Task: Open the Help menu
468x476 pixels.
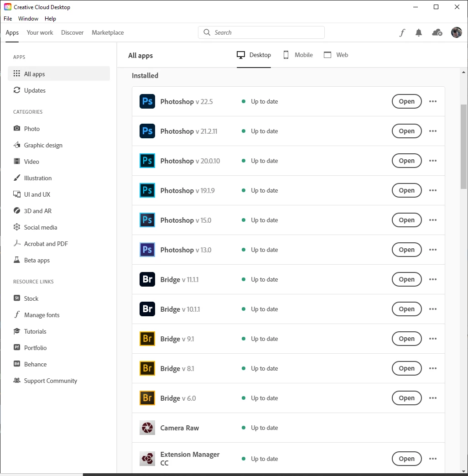Action: coord(50,19)
